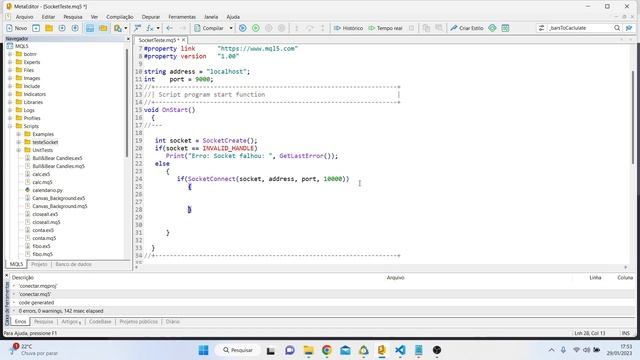The image size is (640, 360).
Task: Select the Examples folder
Action: [43, 134]
